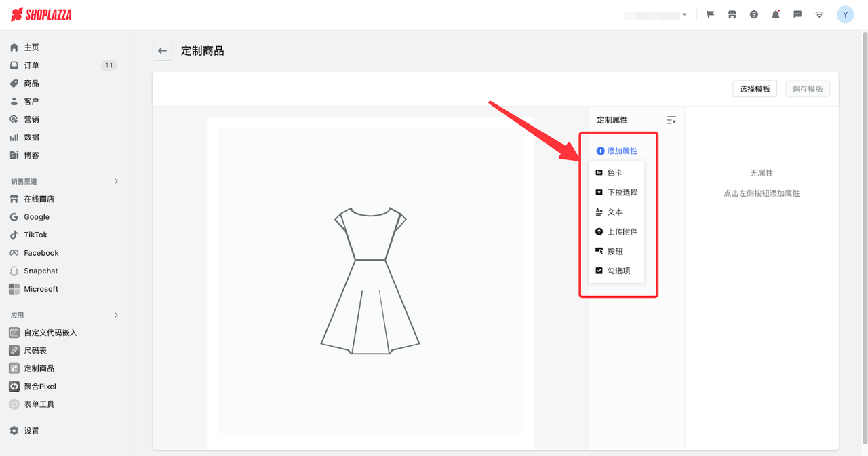
Task: Collapse the 定制属性 panel
Action: (x=671, y=120)
